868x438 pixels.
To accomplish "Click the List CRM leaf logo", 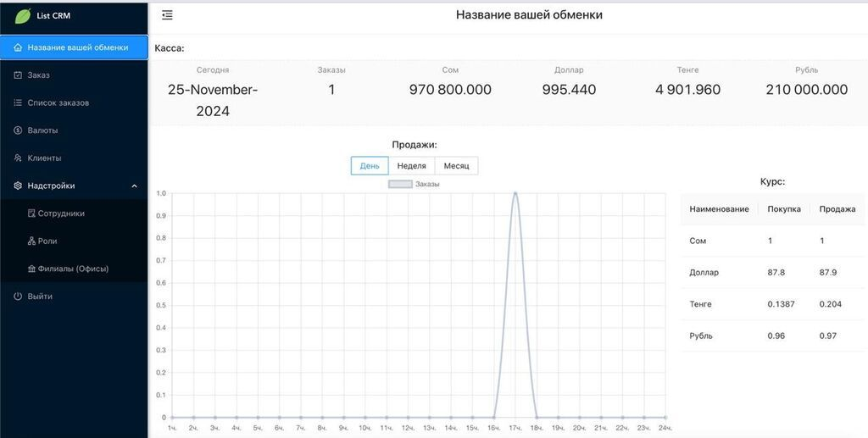I will (22, 16).
